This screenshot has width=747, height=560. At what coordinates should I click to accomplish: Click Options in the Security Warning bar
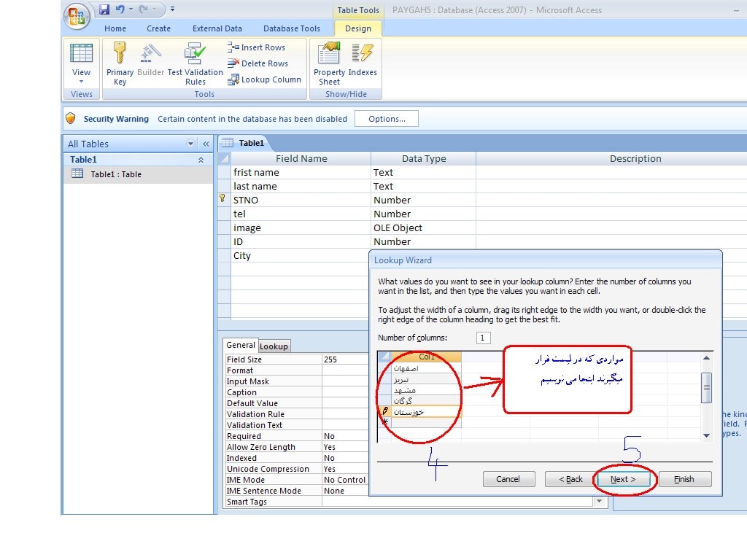[x=387, y=119]
